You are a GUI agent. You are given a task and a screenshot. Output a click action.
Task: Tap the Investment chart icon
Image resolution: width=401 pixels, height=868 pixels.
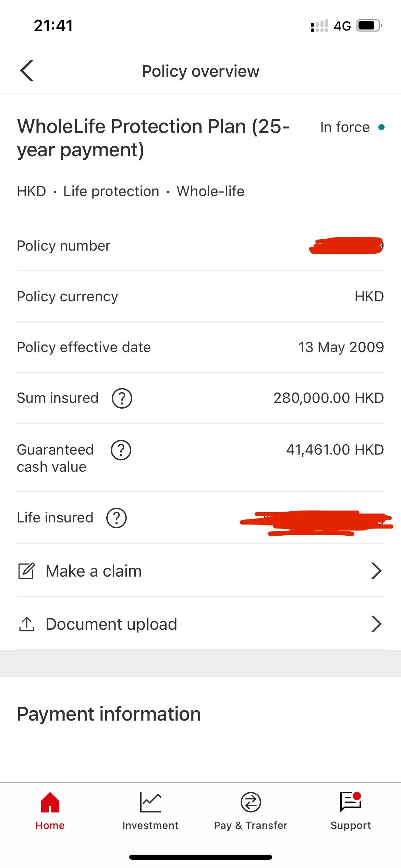coord(150,802)
